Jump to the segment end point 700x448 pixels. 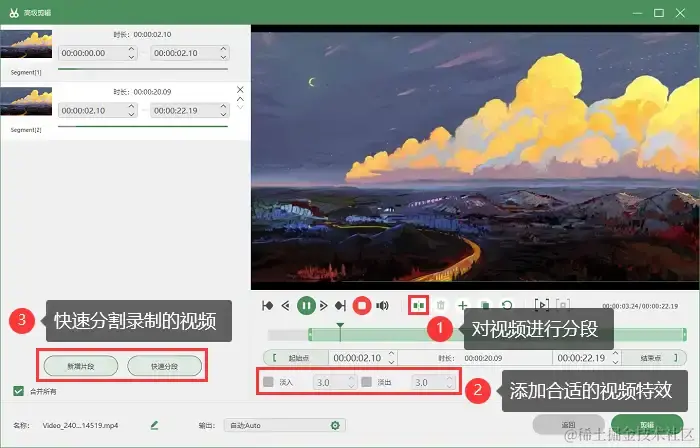(341, 306)
